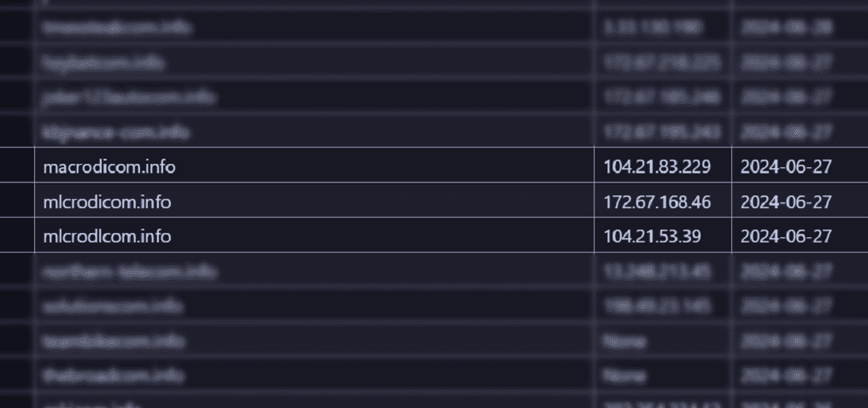Viewport: 868px width, 408px height.
Task: Click the mlcrodicom.info domain entry
Action: [x=314, y=200]
